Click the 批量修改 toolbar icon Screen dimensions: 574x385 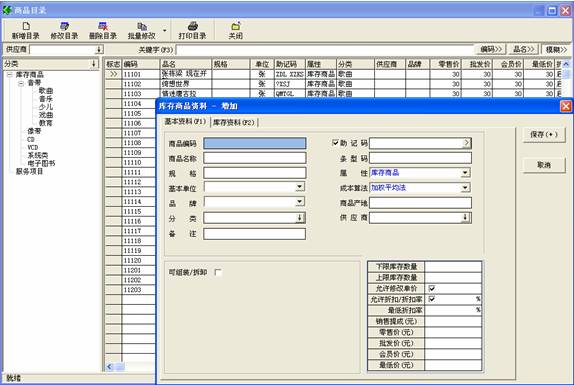[x=142, y=26]
